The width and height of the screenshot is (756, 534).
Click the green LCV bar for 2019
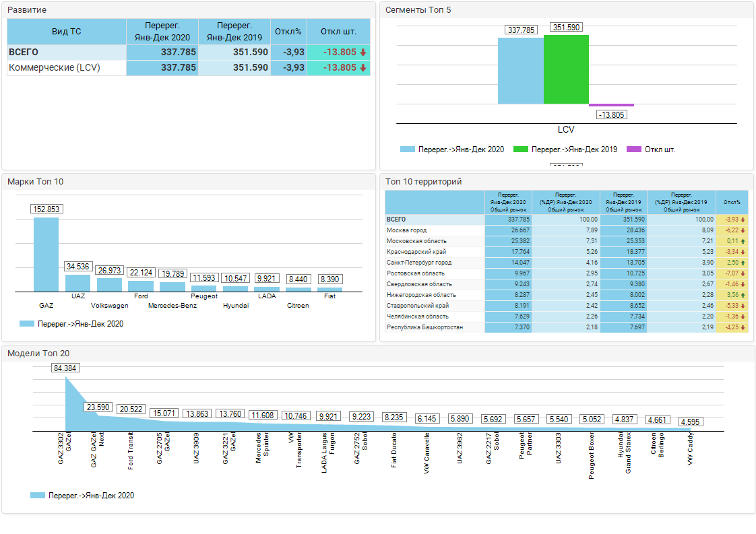pyautogui.click(x=566, y=70)
